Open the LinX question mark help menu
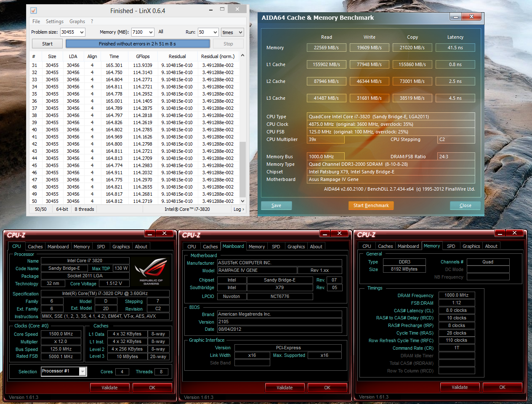The width and height of the screenshot is (532, 404). coord(92,21)
